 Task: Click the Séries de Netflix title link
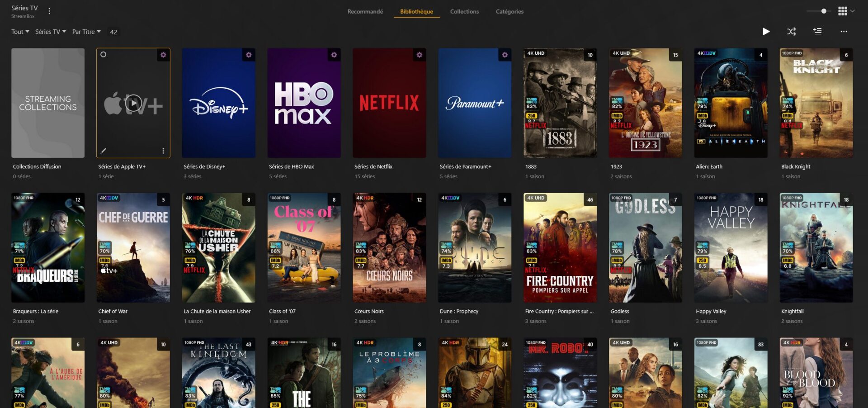point(373,166)
